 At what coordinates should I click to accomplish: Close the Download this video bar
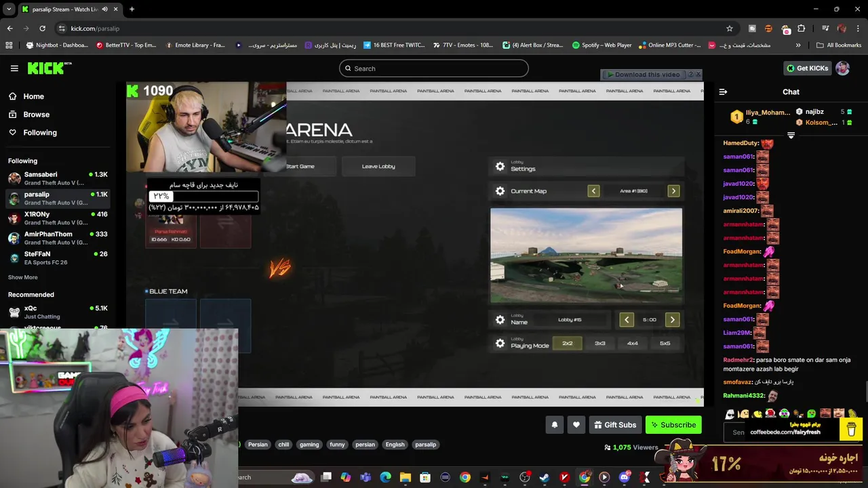pos(698,74)
